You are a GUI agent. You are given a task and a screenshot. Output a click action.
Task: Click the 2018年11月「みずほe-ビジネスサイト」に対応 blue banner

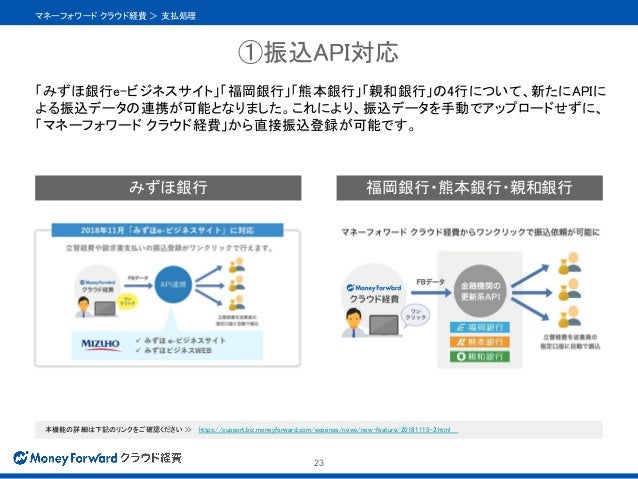point(167,230)
